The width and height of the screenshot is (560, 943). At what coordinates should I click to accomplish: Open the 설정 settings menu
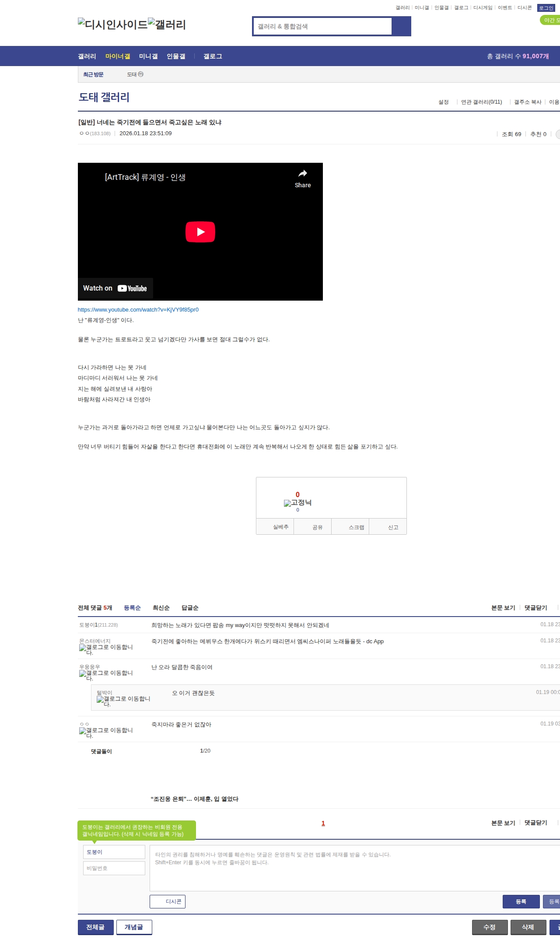[x=443, y=102]
